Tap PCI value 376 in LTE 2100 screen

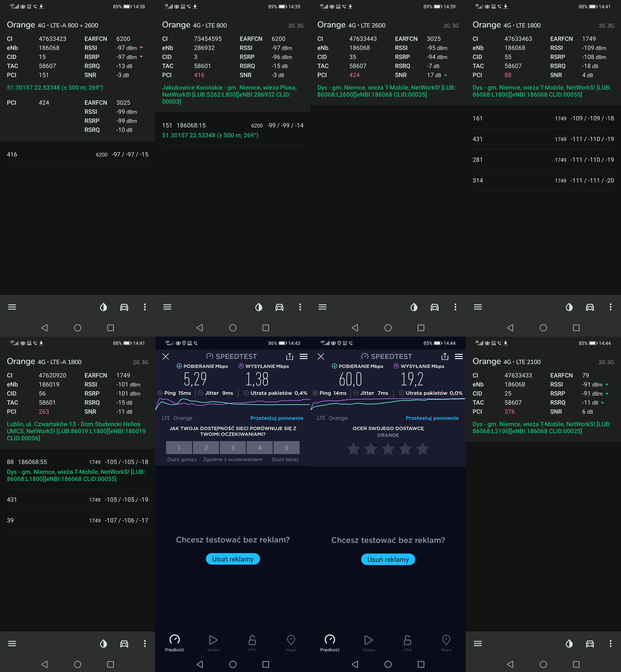click(509, 412)
